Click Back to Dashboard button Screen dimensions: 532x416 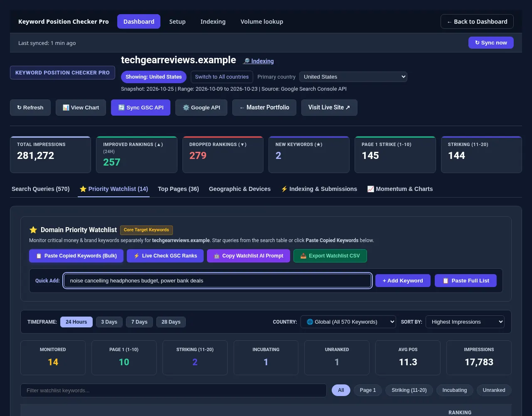tap(477, 22)
